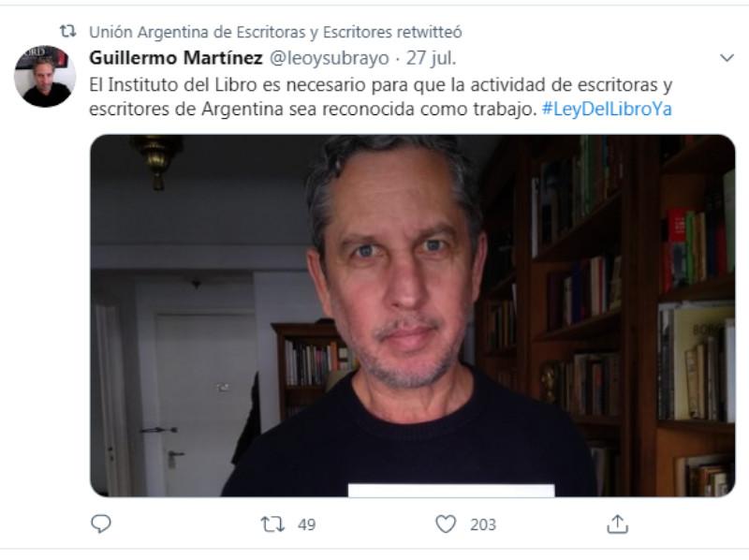Expand the tweet options chevron menu
Viewport: 749px width, 560px height.
tap(727, 58)
